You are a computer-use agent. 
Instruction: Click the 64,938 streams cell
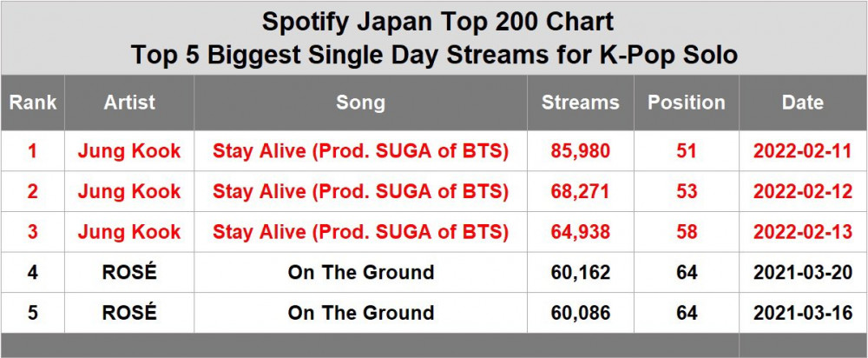[x=580, y=232]
